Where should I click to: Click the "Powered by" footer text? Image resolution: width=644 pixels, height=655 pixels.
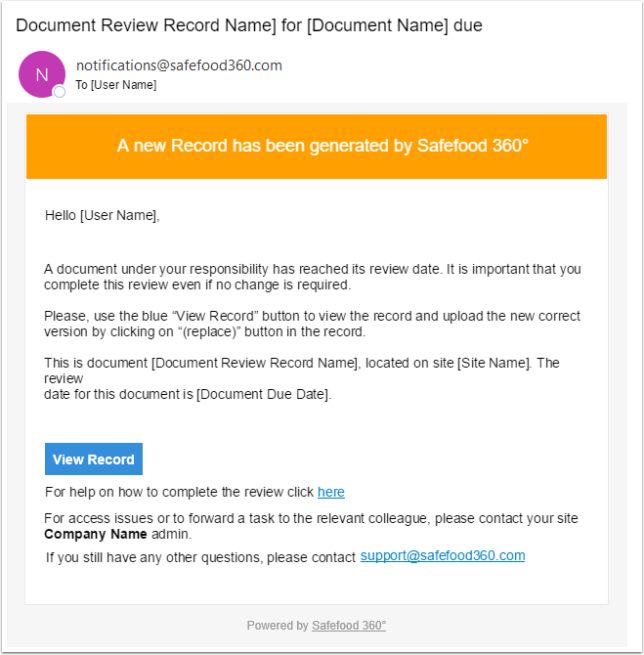coord(278,625)
